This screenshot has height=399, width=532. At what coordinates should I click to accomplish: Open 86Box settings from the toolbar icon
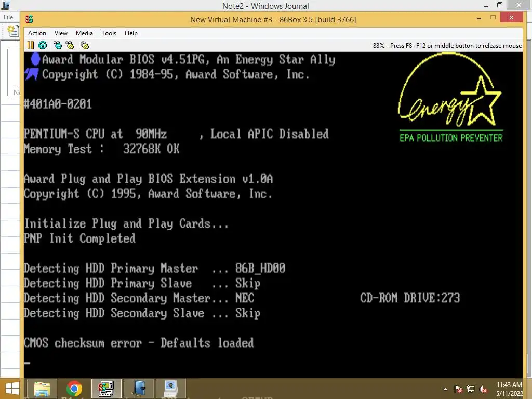tap(85, 45)
